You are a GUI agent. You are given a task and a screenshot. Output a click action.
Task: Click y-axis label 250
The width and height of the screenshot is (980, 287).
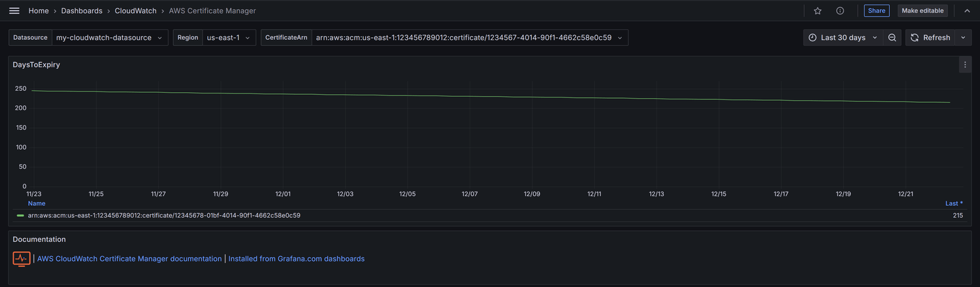click(20, 88)
